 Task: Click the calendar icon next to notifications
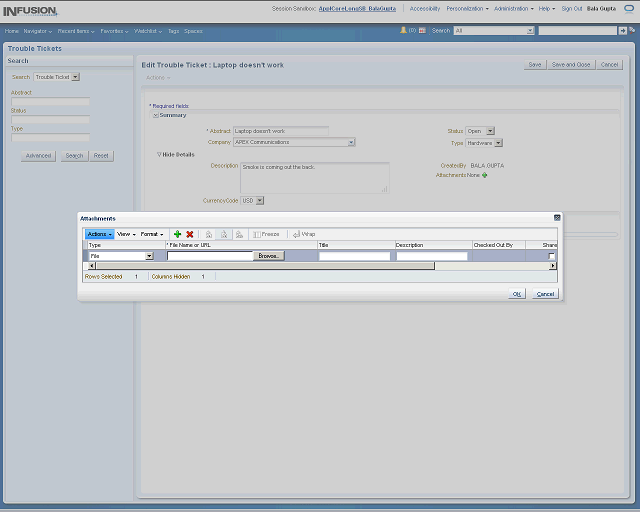coord(422,31)
